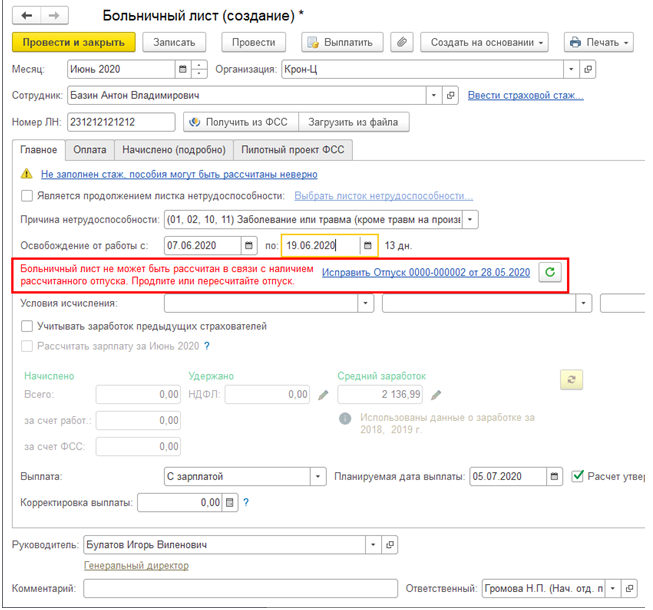Open the Ответственный user record
Image resolution: width=653 pixels, height=610 pixels.
click(629, 588)
